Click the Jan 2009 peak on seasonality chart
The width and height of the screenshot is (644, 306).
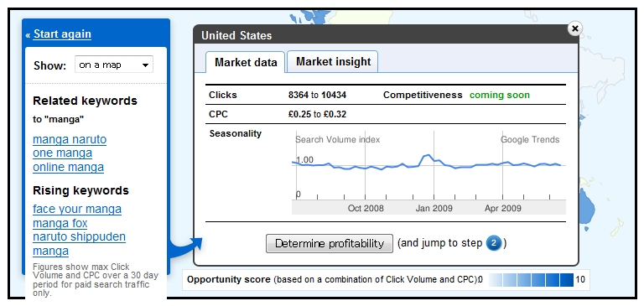427,156
